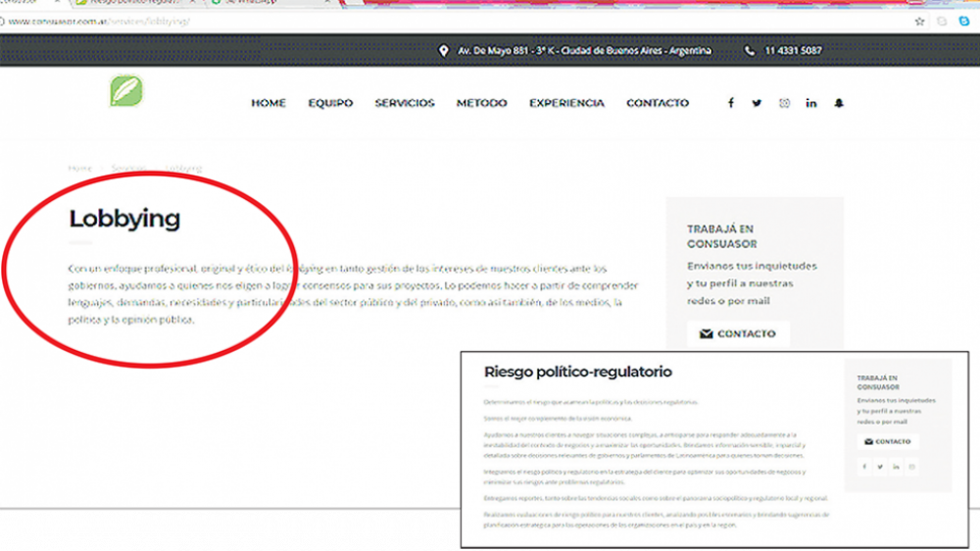Bookmark this page with the star icon

(x=919, y=22)
